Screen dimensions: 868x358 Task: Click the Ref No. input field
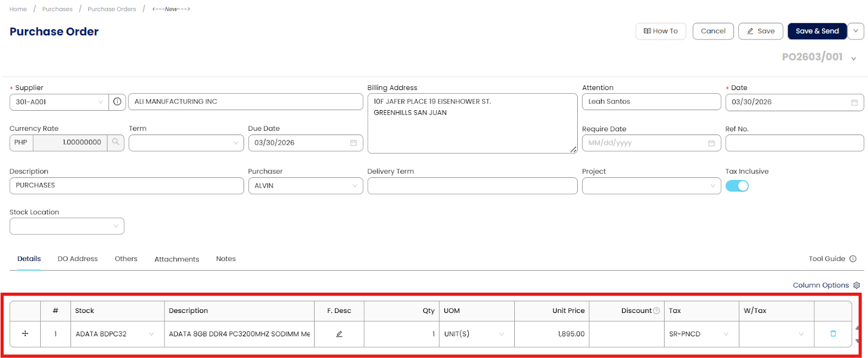point(795,143)
